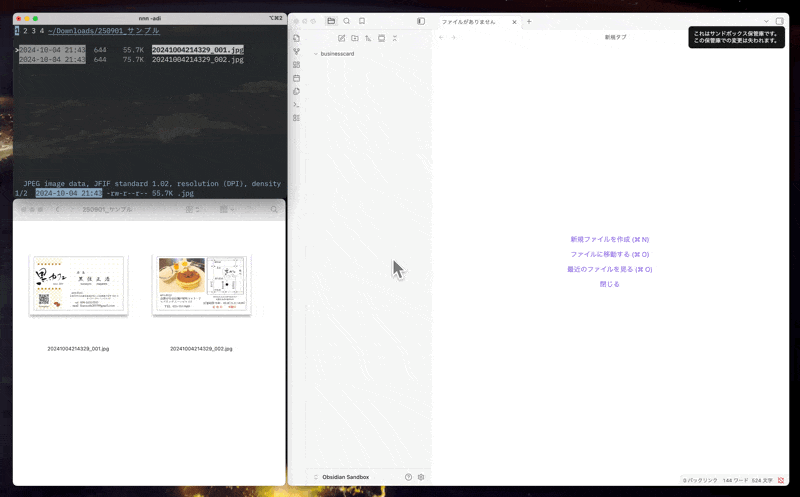Switch to nnn context 2
800x497 pixels.
tap(25, 31)
